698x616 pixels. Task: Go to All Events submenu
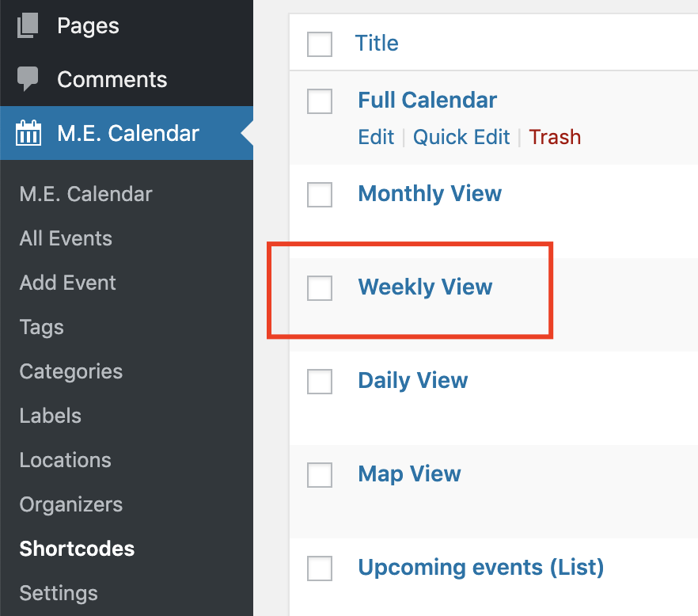pos(66,238)
